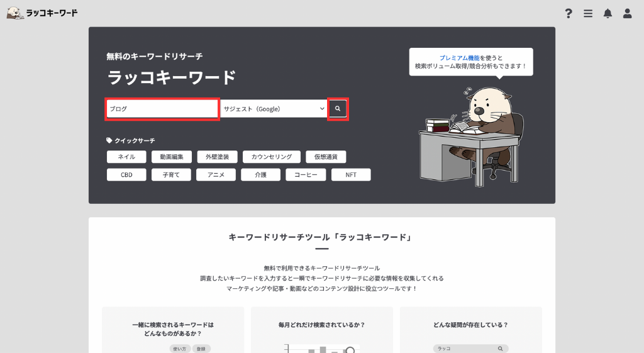Select the アニメ quick search tag

[x=216, y=175]
